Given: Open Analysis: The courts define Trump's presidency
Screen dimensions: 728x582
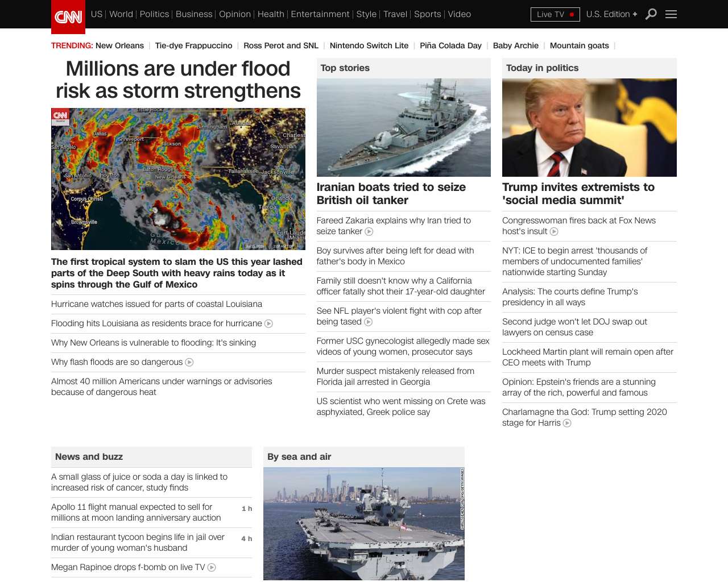Looking at the screenshot, I should coord(570,297).
